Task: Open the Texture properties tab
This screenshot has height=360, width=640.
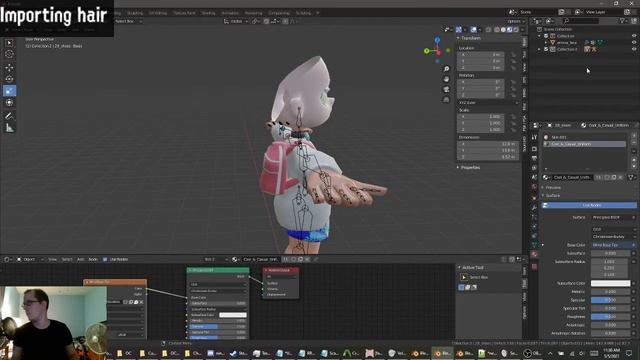Action: click(x=534, y=267)
